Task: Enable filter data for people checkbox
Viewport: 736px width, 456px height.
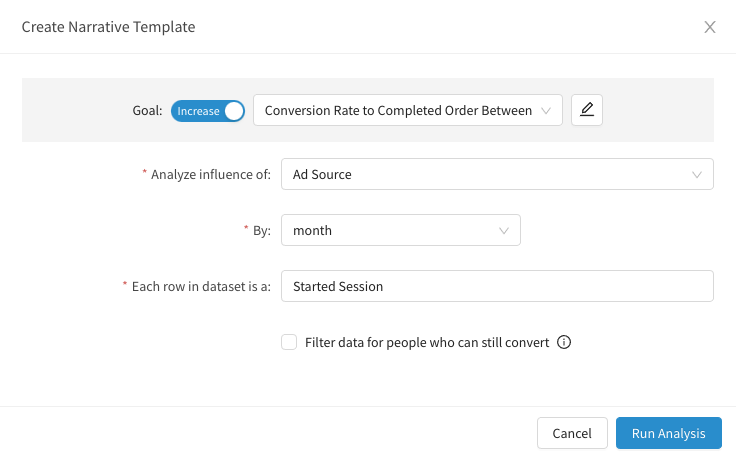Action: pos(289,342)
